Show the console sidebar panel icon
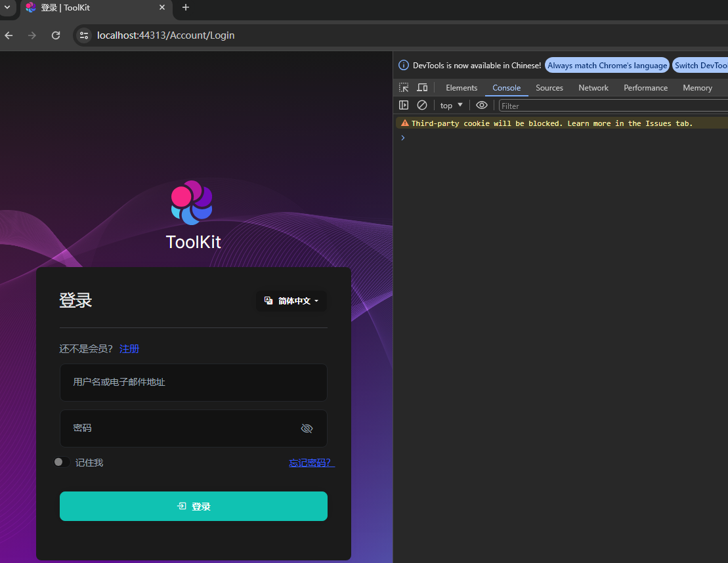 [404, 105]
